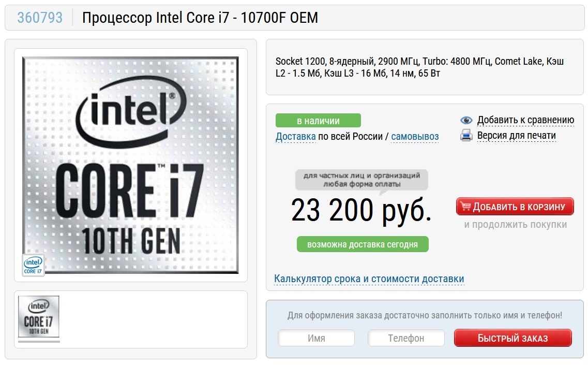This screenshot has height=365, width=588.
Task: Select the small Core i7 thumbnail below
Action: pos(39,316)
